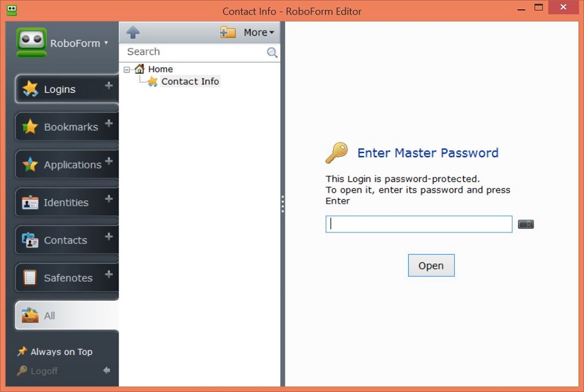Click the panel splitter handle
Screen dimensions: 584x392
tap(283, 204)
